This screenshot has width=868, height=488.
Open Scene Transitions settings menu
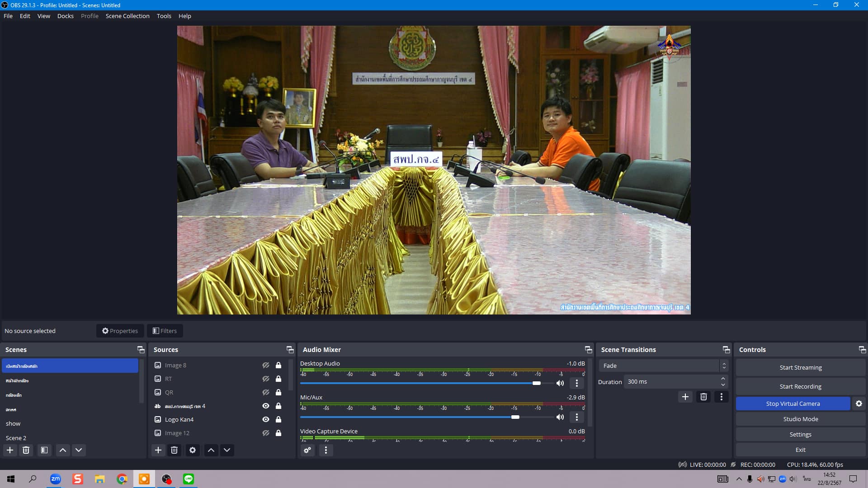(x=722, y=397)
